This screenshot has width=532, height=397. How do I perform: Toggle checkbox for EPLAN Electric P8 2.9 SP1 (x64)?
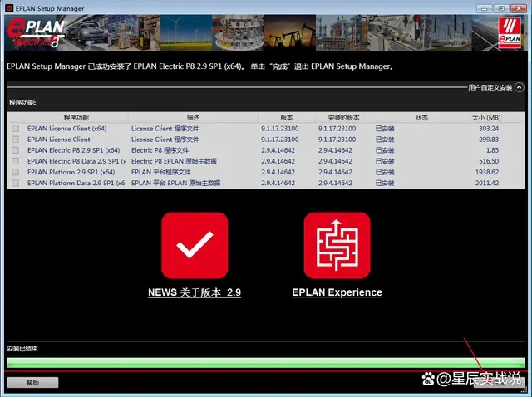[15, 150]
